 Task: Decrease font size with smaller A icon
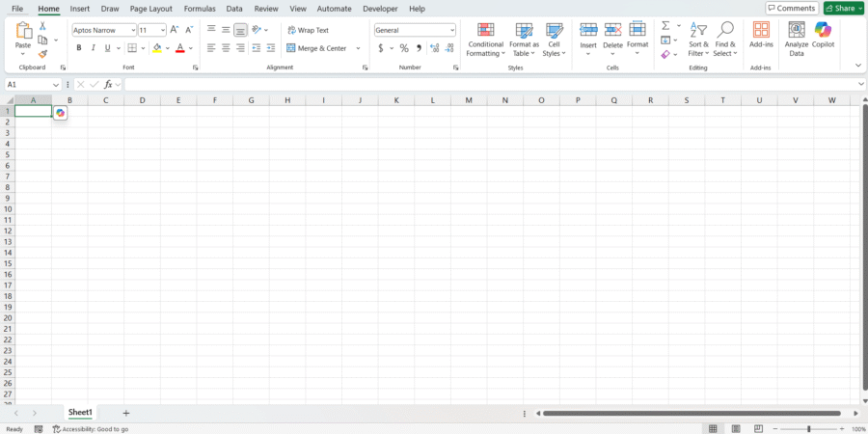(189, 30)
